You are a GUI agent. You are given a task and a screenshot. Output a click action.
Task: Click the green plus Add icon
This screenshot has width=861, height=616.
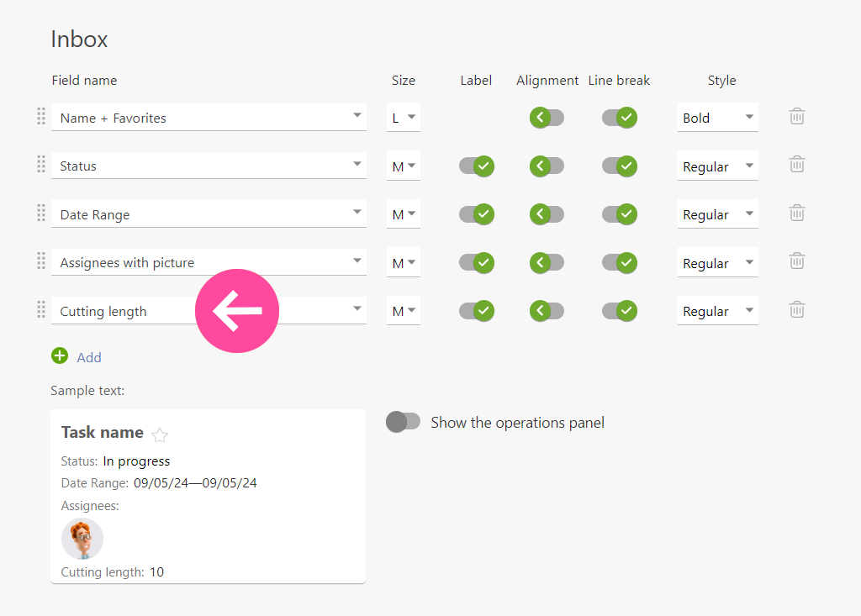(x=60, y=356)
